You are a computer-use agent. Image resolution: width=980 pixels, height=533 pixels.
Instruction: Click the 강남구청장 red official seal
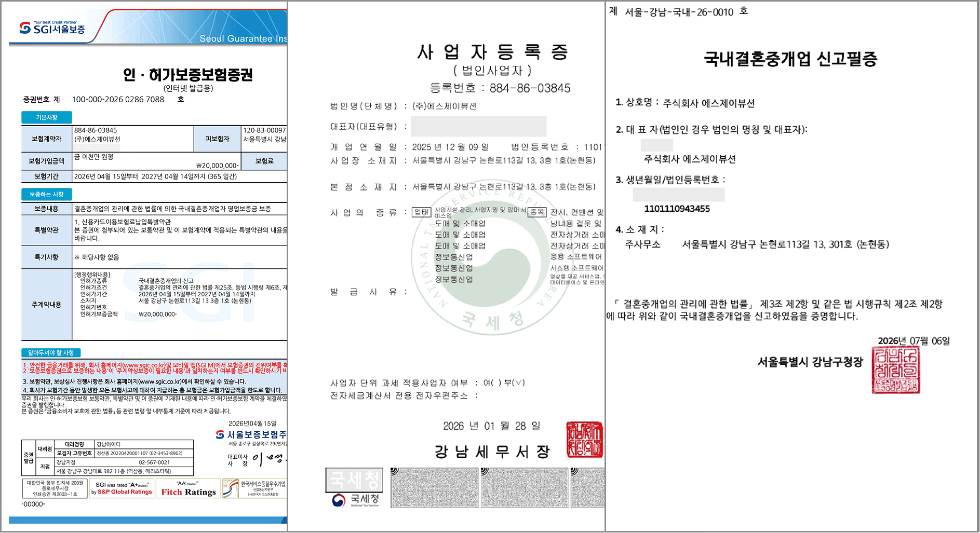[x=896, y=370]
